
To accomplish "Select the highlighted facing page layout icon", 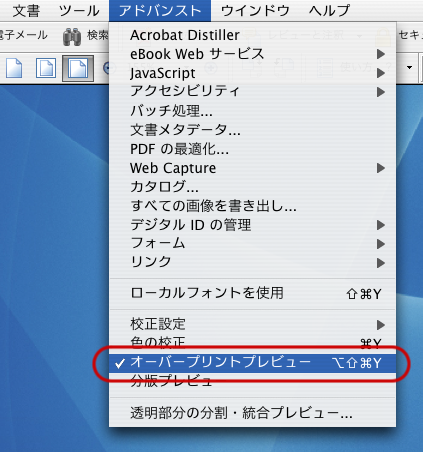I will point(78,69).
